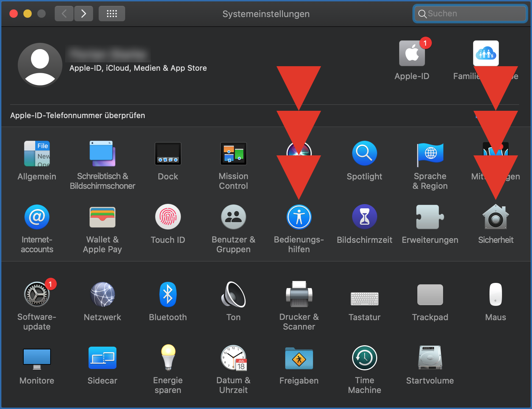The image size is (532, 409).
Task: Open the Sicherheit preference pane
Action: [495, 217]
